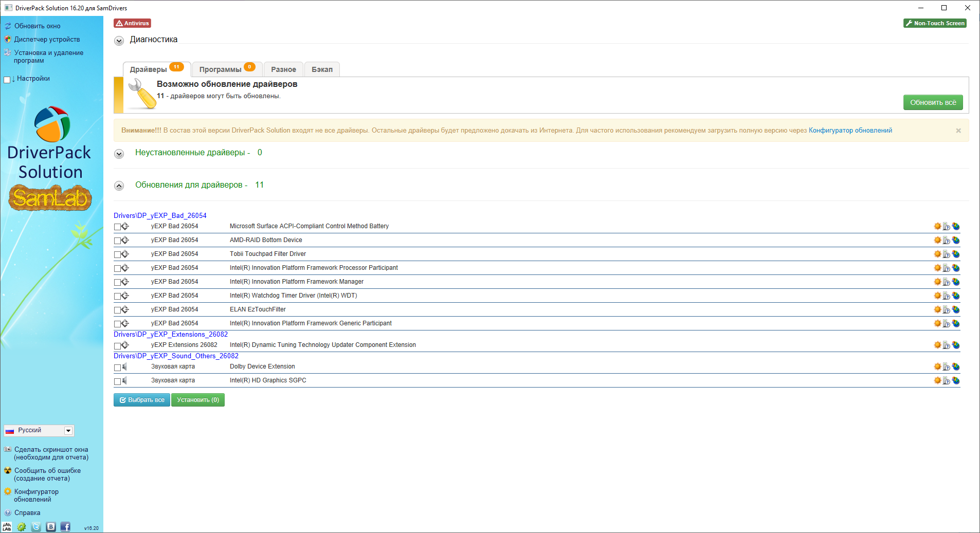Click the orange gear icon of update configurator
Viewport: 980px width, 533px height.
click(8, 491)
